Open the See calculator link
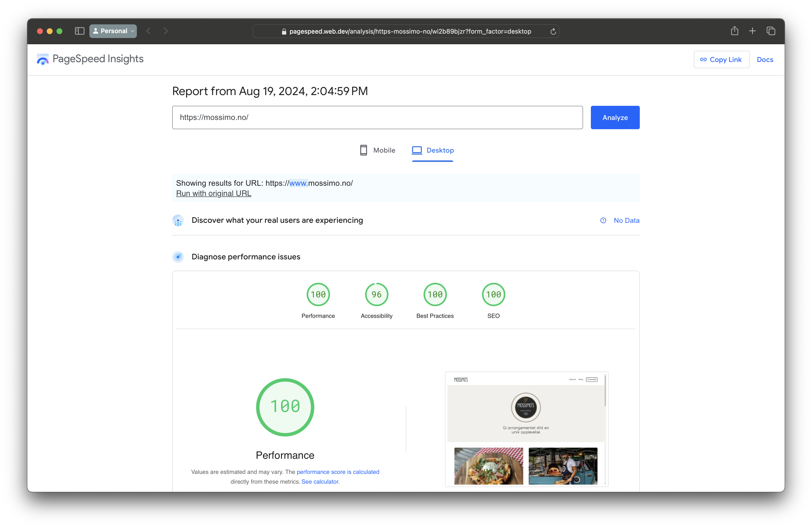 tap(320, 481)
